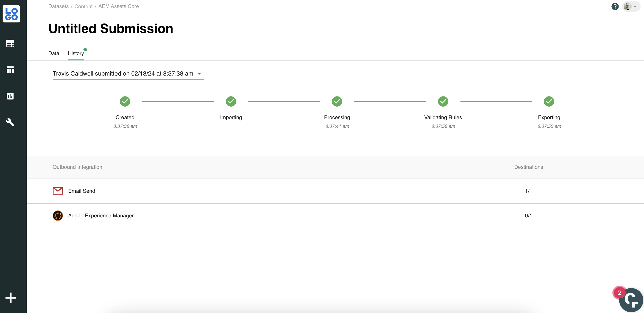Open the Email Send integration row
644x313 pixels.
coord(335,191)
